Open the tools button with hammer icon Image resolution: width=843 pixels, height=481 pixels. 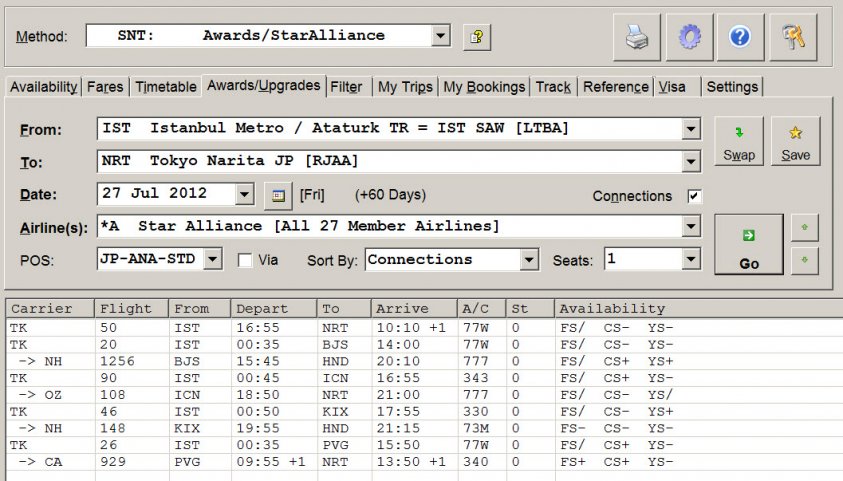pyautogui.click(x=794, y=37)
